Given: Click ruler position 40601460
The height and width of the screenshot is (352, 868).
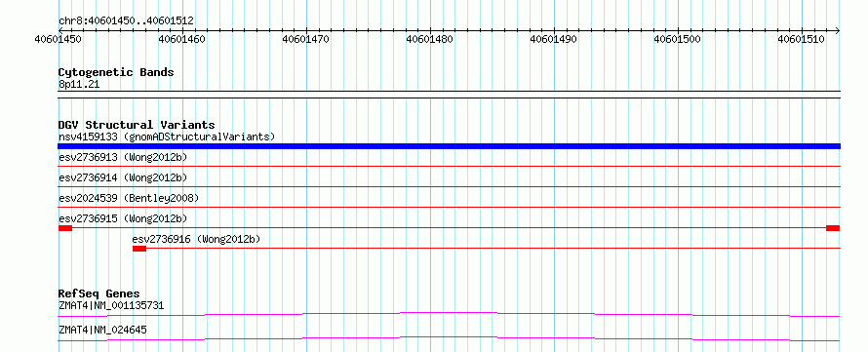Looking at the screenshot, I should tap(181, 39).
